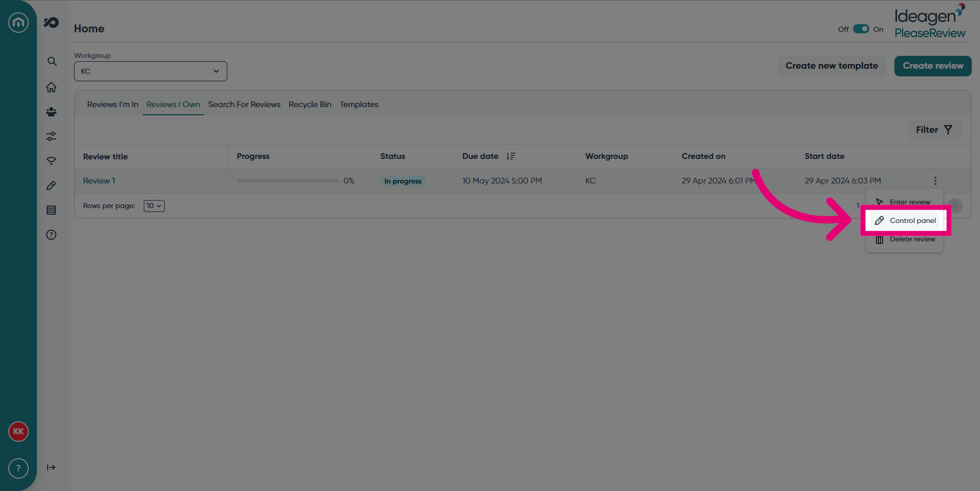Click the Status column header
This screenshot has height=491, width=980.
click(x=393, y=156)
